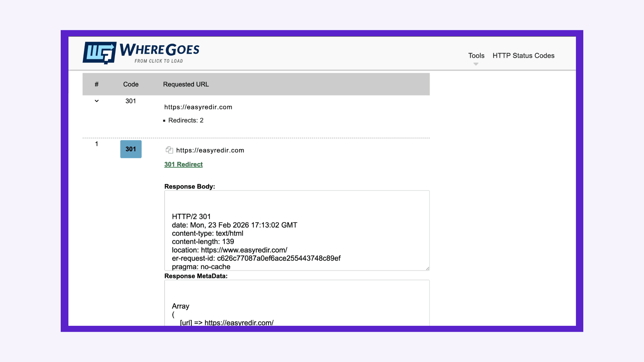
Task: Click inside the Response MetaData text area
Action: 297,303
